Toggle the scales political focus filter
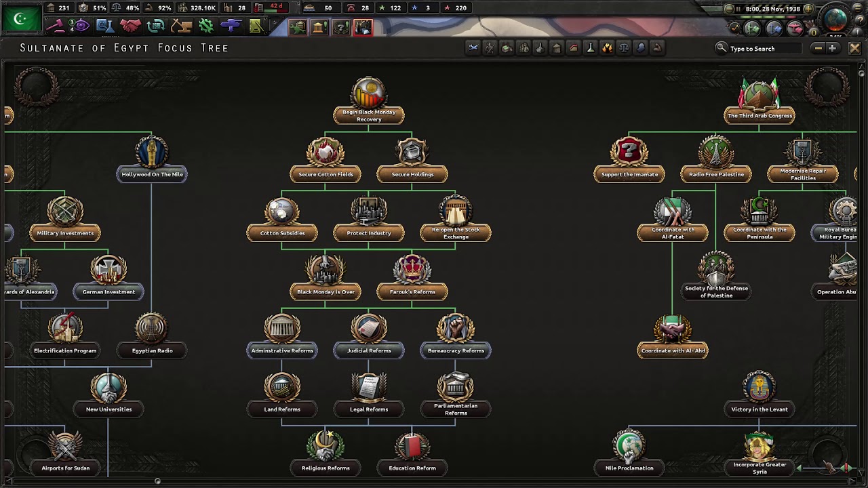The image size is (868, 488). coord(624,47)
